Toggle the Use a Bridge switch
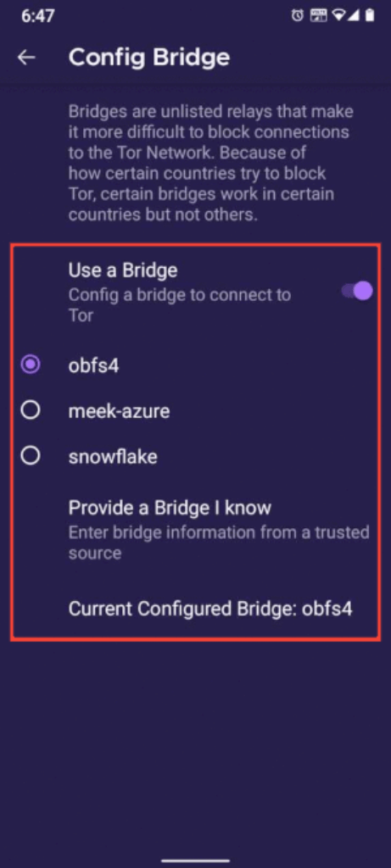Screen dimensions: 391x868 point(357,291)
